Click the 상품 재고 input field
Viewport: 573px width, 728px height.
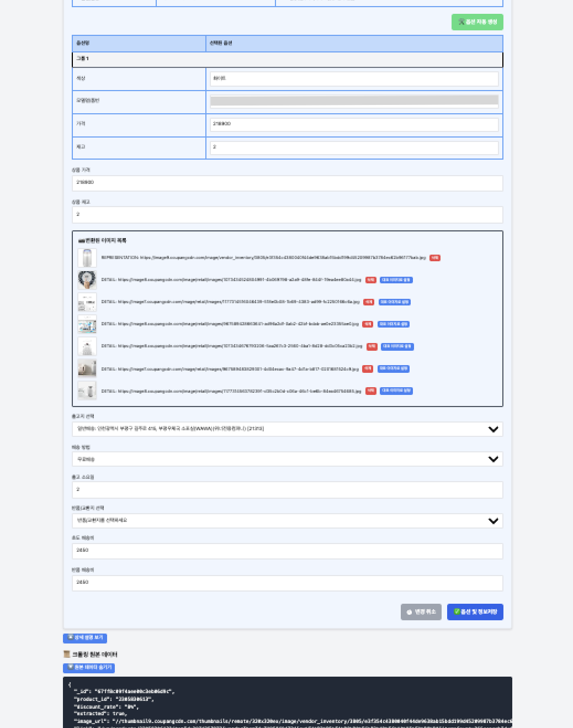coord(287,215)
